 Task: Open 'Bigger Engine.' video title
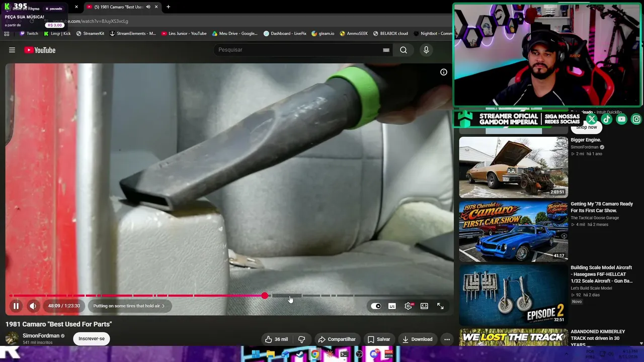[x=586, y=140]
